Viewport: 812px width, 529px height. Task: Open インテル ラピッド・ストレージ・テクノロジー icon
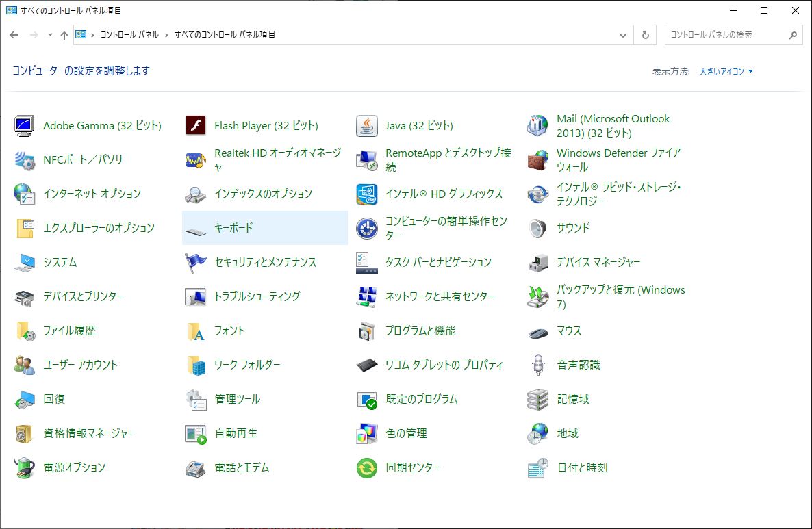click(x=537, y=194)
